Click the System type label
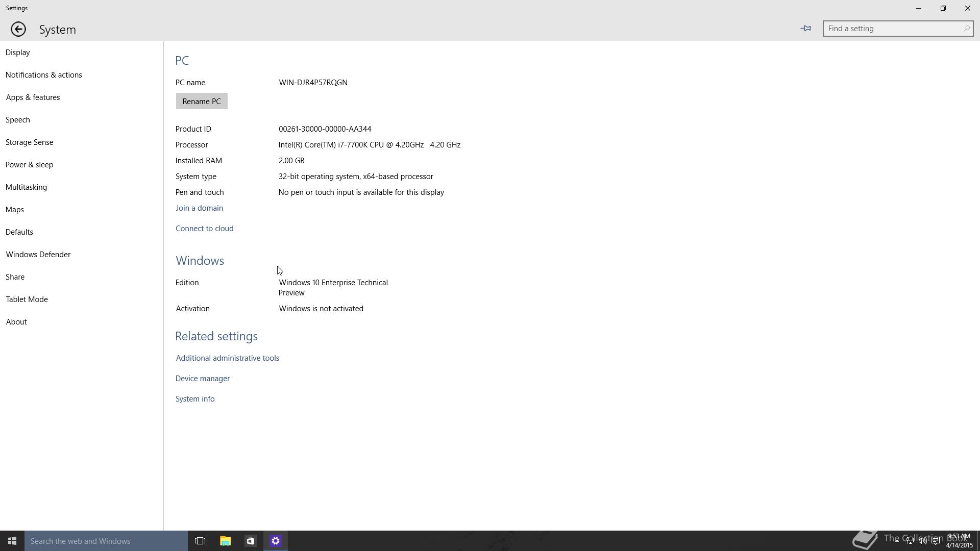This screenshot has width=980, height=551. [196, 177]
